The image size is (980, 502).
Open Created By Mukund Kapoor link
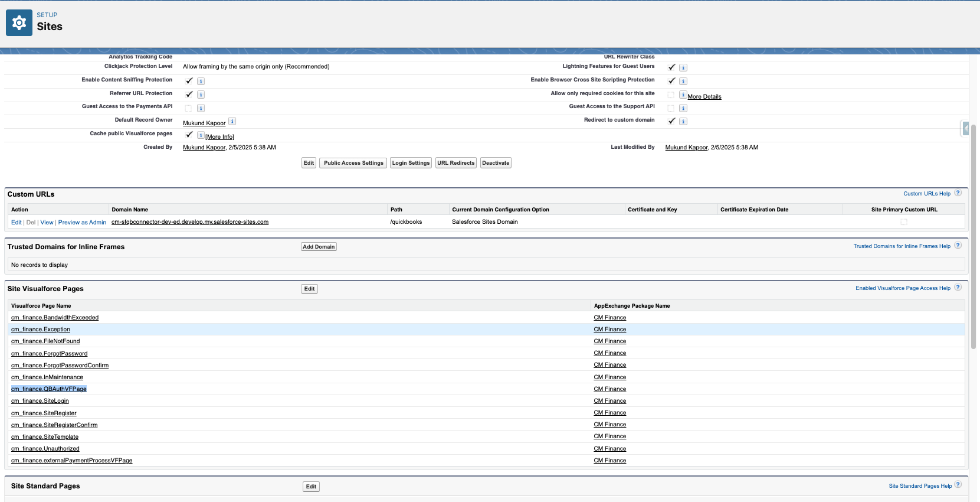coord(204,148)
